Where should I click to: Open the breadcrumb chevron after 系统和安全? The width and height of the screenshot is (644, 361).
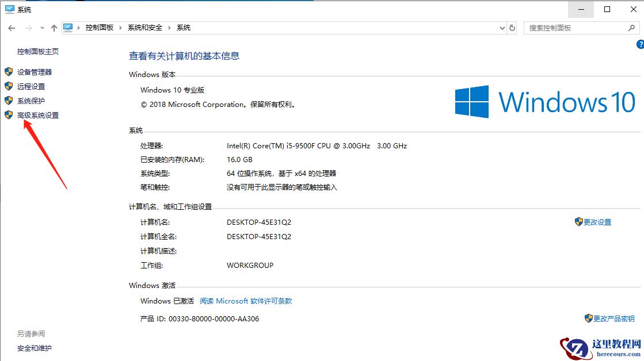169,27
